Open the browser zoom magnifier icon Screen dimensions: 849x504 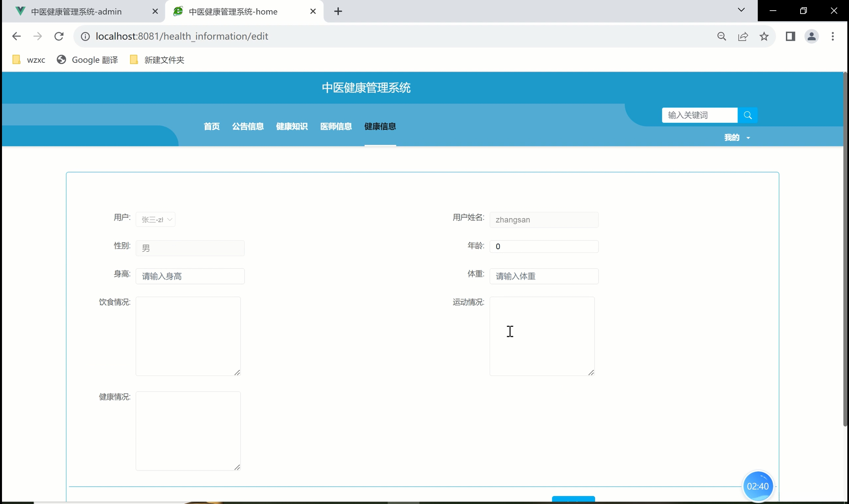tap(722, 36)
